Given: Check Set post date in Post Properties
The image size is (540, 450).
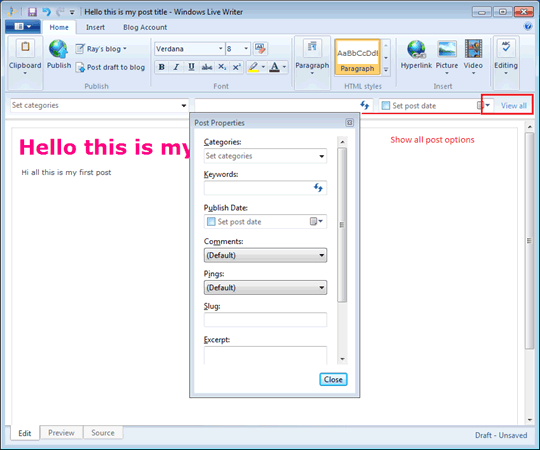Looking at the screenshot, I should [211, 221].
